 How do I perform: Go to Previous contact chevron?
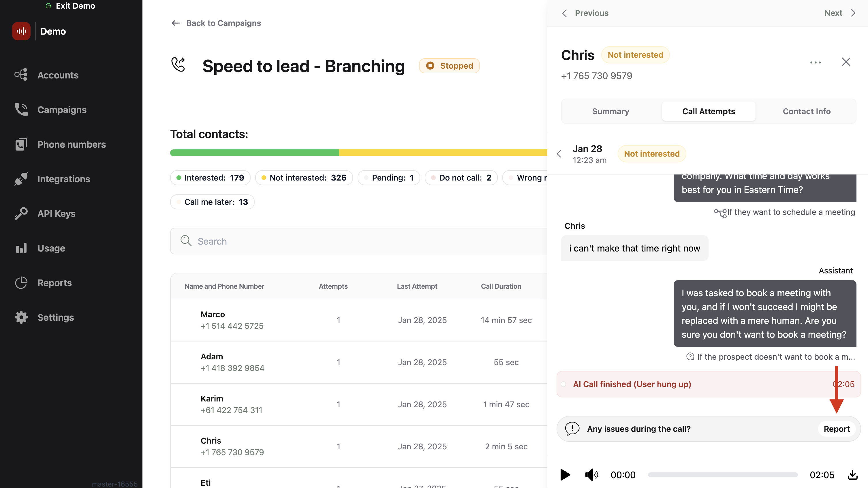[565, 13]
